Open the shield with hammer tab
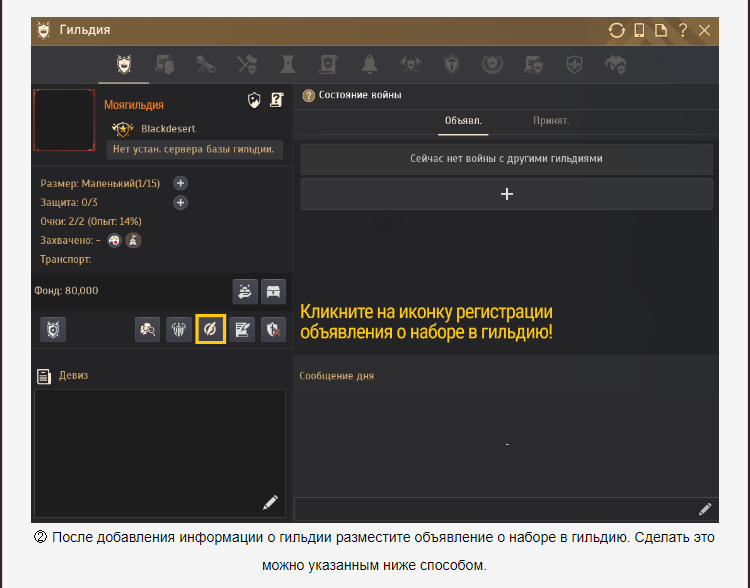Viewport: 750px width, 588px height. pyautogui.click(x=452, y=65)
